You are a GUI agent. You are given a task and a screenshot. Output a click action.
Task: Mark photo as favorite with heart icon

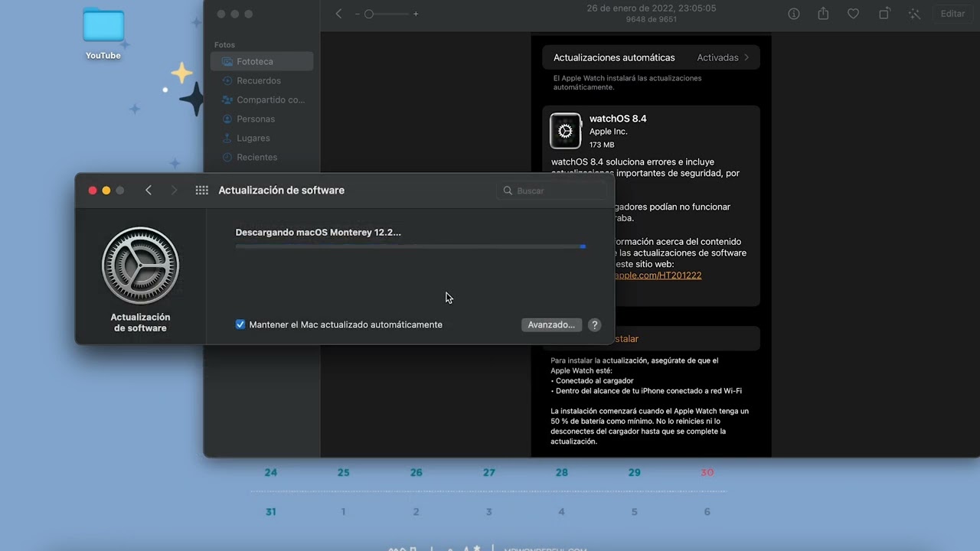pos(853,14)
